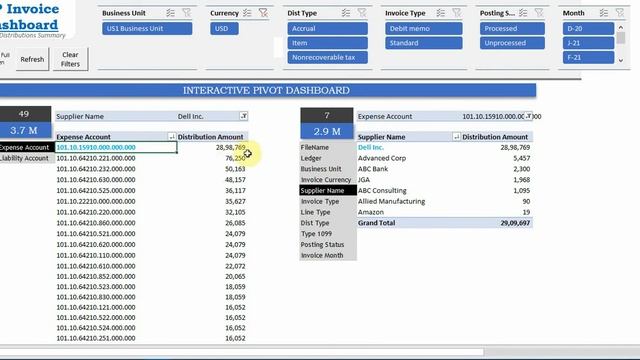Image resolution: width=640 pixels, height=360 pixels.
Task: Click the 2.9 M total card
Action: [x=327, y=131]
